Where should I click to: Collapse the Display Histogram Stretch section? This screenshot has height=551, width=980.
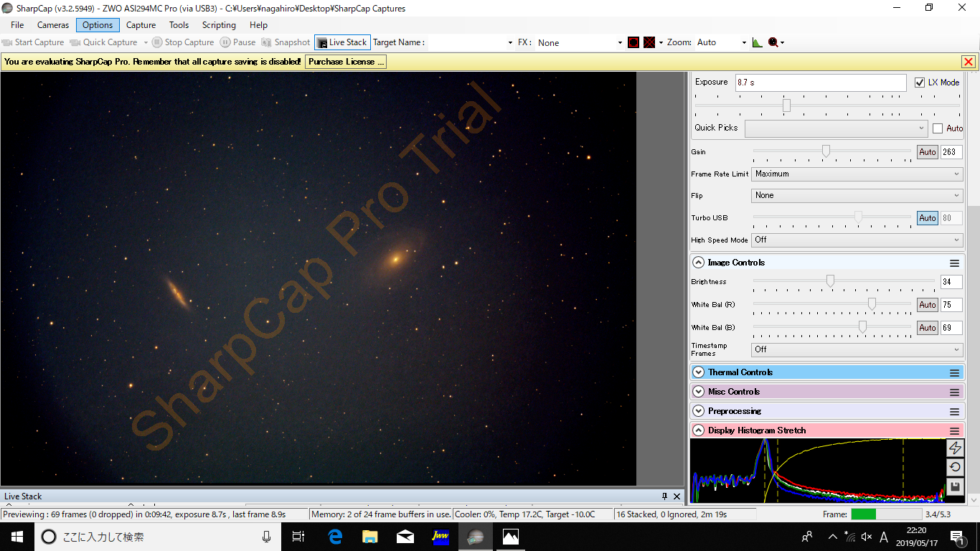(698, 430)
